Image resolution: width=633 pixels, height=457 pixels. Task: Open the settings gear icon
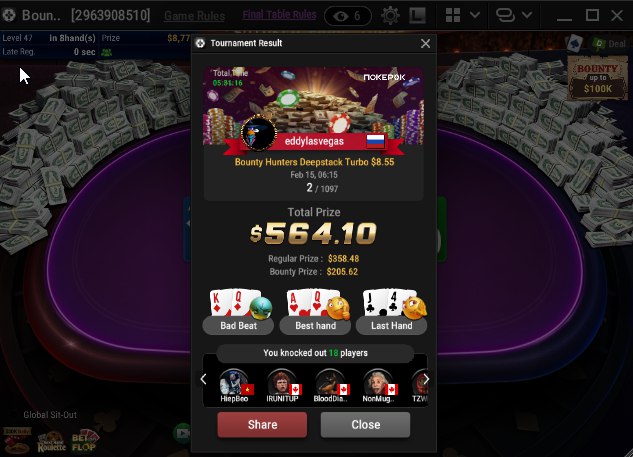click(390, 16)
